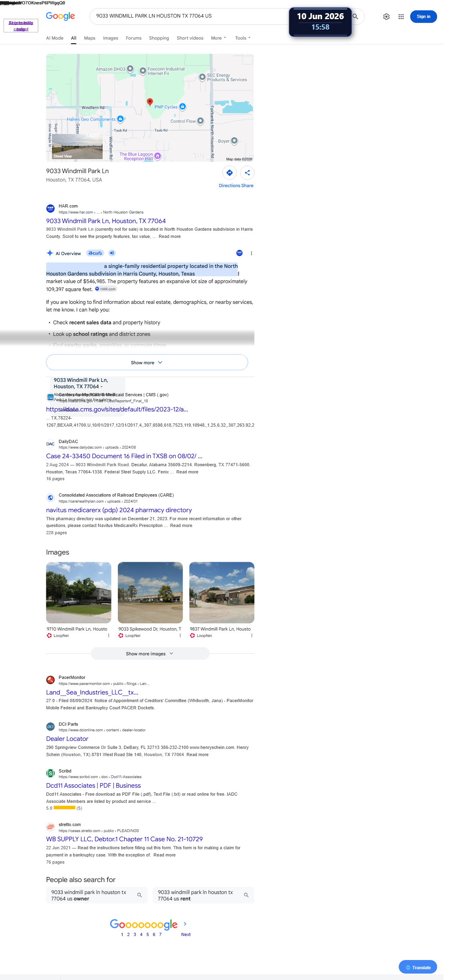Click the Foxconn Industrial Internet map pin

[x=143, y=71]
